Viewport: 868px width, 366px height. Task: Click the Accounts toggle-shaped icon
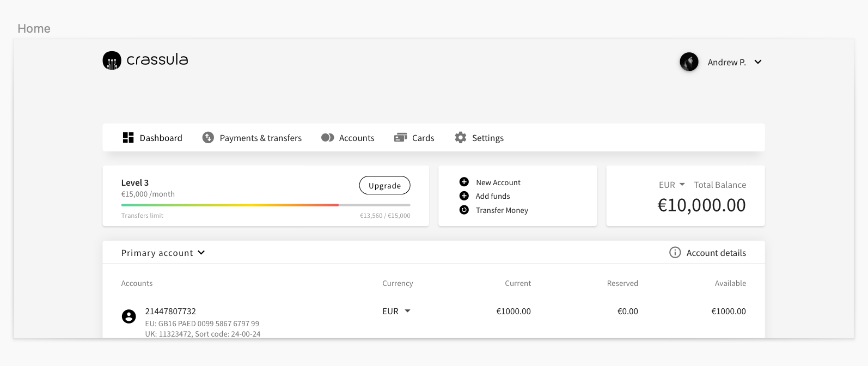[x=327, y=138]
